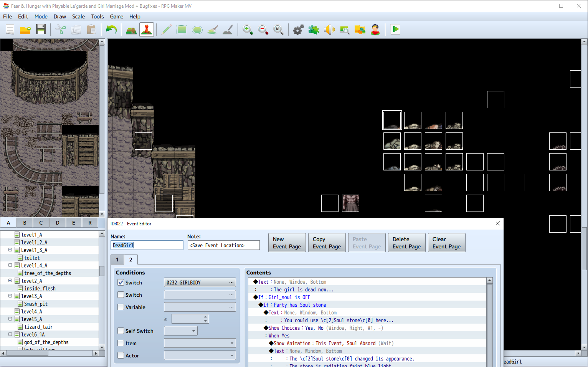The width and height of the screenshot is (588, 367).
Task: Switch to tileset tab B
Action: (x=25, y=223)
